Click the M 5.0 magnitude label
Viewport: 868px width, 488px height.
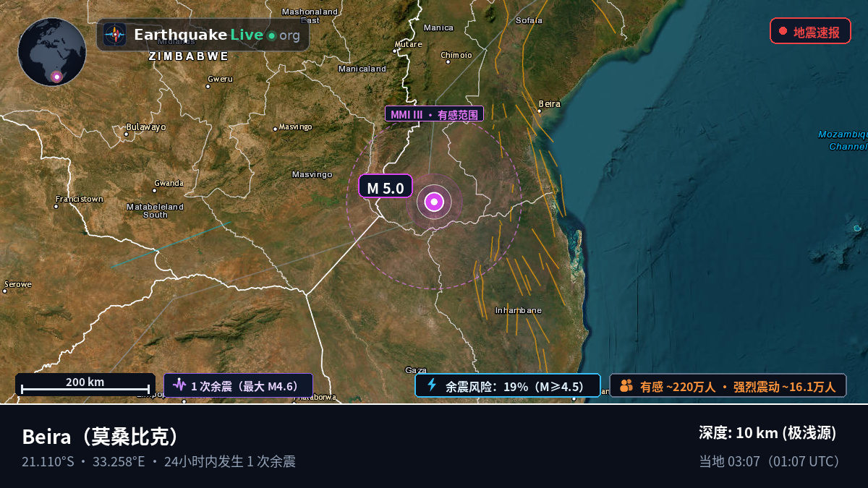[386, 187]
